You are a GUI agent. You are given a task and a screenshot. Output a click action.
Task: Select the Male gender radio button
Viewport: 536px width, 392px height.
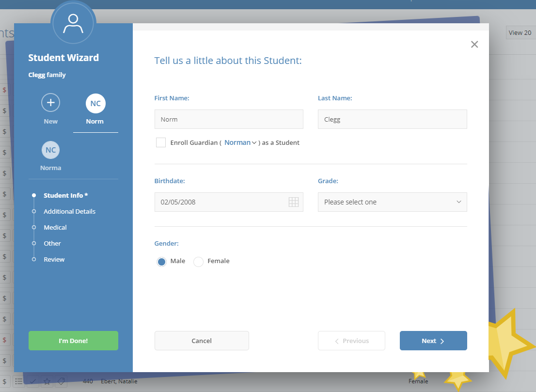pyautogui.click(x=162, y=262)
